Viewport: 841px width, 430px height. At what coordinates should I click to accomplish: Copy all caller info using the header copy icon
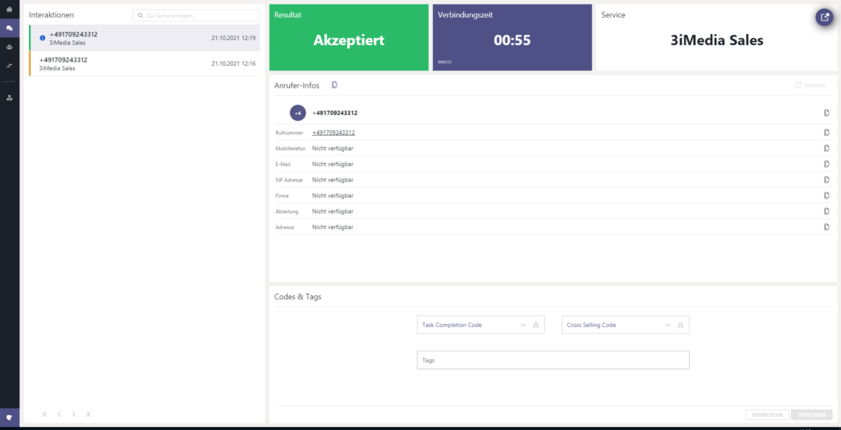pyautogui.click(x=335, y=85)
